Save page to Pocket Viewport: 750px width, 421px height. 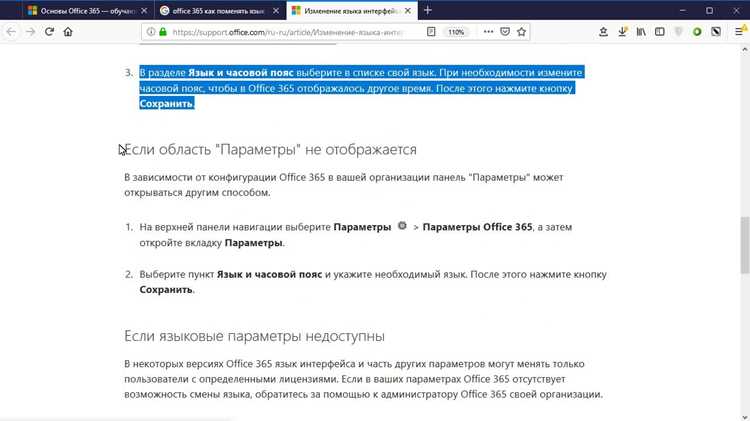[505, 32]
